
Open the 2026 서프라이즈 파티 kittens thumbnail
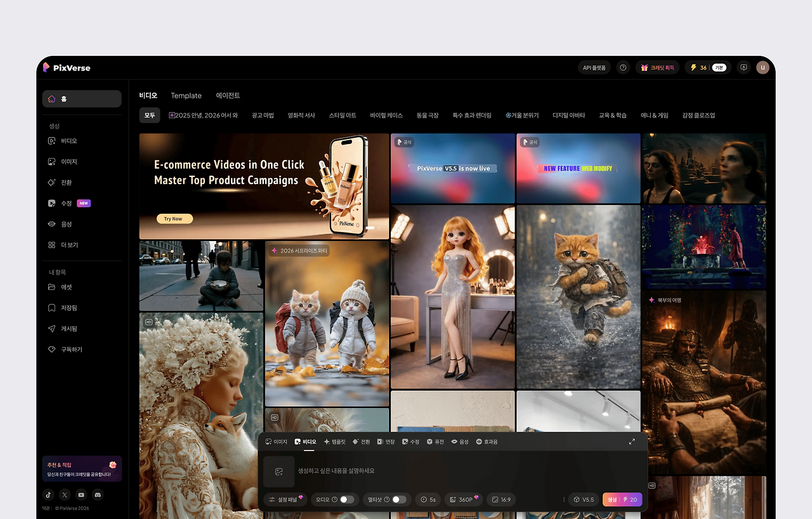(x=327, y=324)
